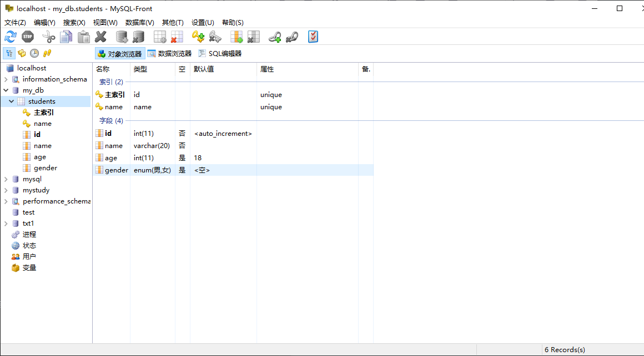Select the 用户 item in the sidebar
The height and width of the screenshot is (356, 644).
(29, 256)
